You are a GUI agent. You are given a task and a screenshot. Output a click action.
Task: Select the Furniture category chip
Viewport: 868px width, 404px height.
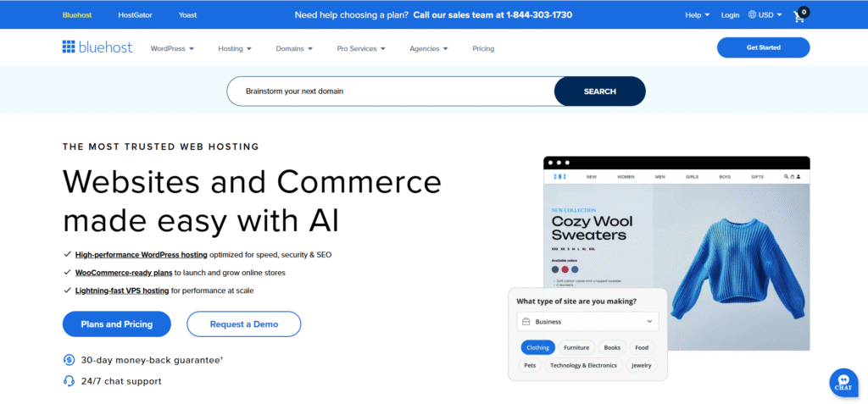tap(576, 347)
